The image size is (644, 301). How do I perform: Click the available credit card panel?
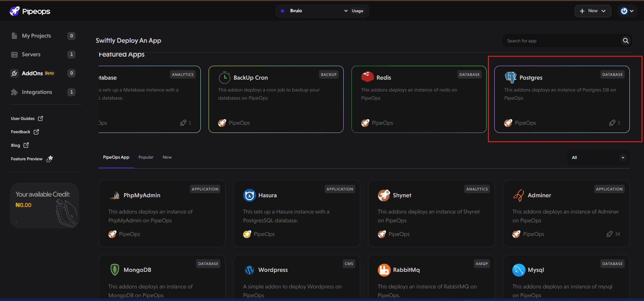[x=44, y=205]
